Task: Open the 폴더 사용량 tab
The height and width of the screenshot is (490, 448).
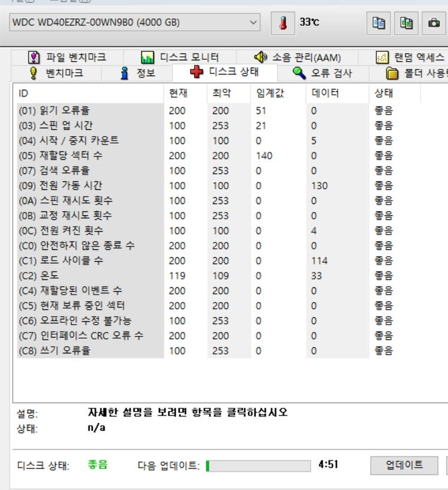Action: [409, 73]
